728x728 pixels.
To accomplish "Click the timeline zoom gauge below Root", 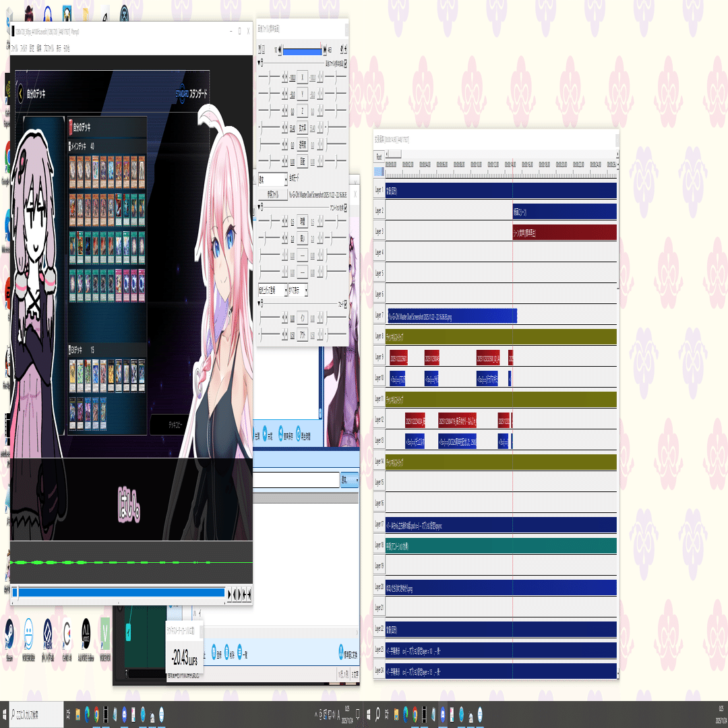I will 379,172.
